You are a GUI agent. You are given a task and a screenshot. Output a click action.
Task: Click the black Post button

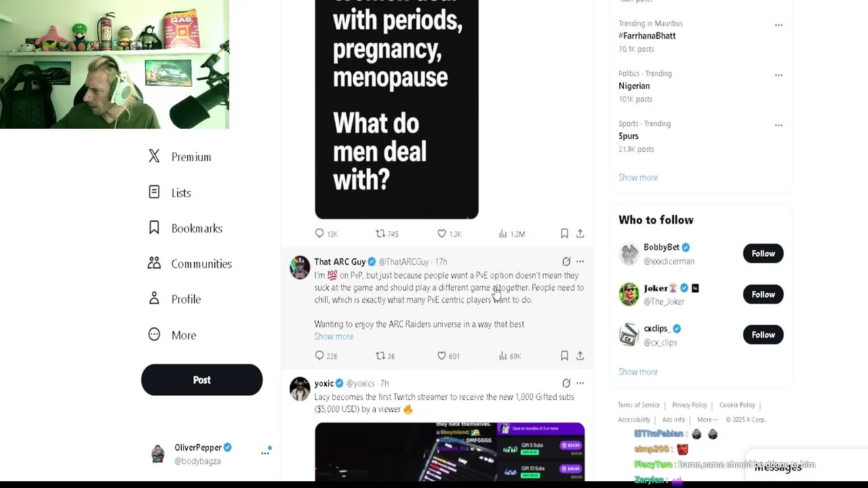point(201,380)
